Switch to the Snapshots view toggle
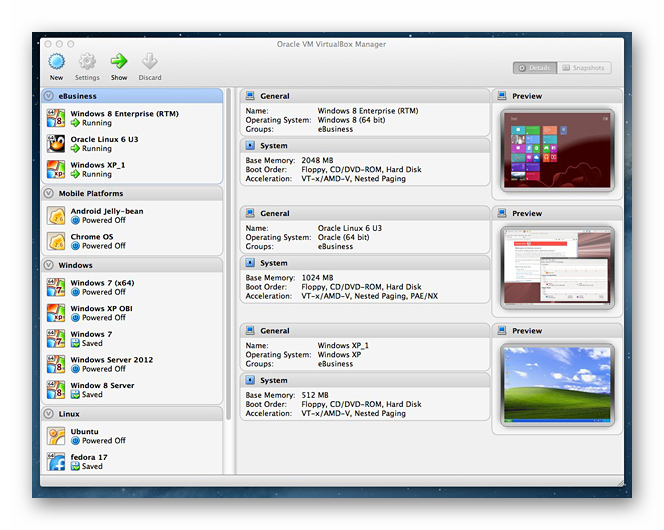The width and height of the screenshot is (664, 530). (583, 68)
